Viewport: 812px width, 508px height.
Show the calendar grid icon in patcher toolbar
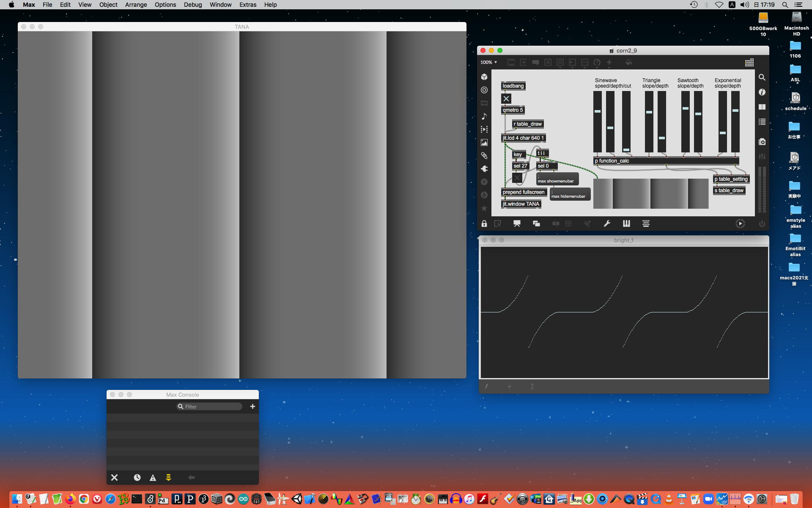(749, 63)
